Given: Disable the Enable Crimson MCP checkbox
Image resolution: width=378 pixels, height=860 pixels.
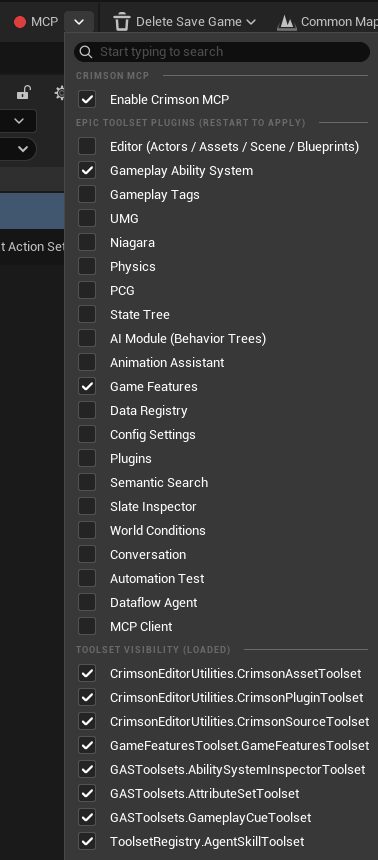Looking at the screenshot, I should coord(87,99).
